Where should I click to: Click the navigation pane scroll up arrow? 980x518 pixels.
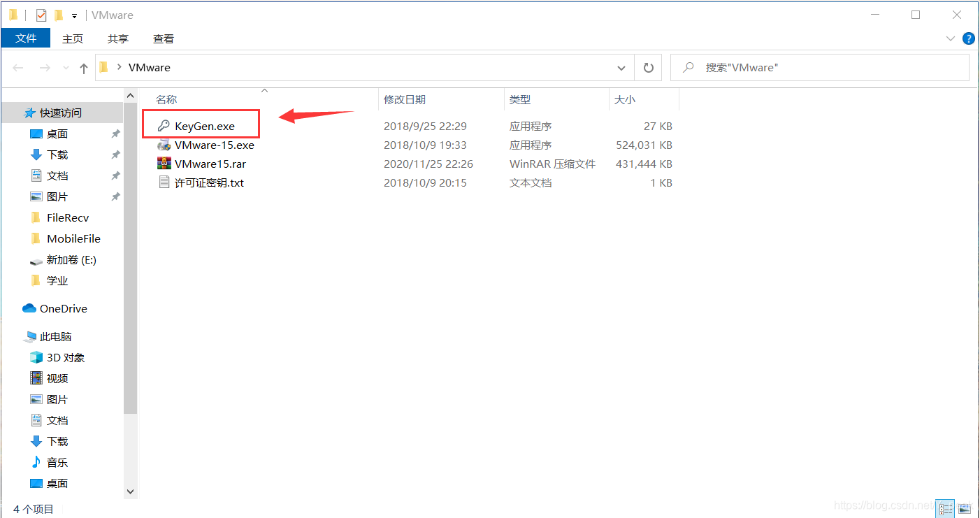tap(130, 95)
